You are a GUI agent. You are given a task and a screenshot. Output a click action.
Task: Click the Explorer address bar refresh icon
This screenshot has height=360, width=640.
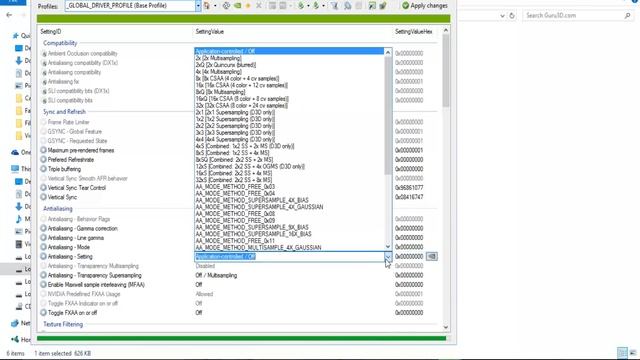pyautogui.click(x=512, y=16)
